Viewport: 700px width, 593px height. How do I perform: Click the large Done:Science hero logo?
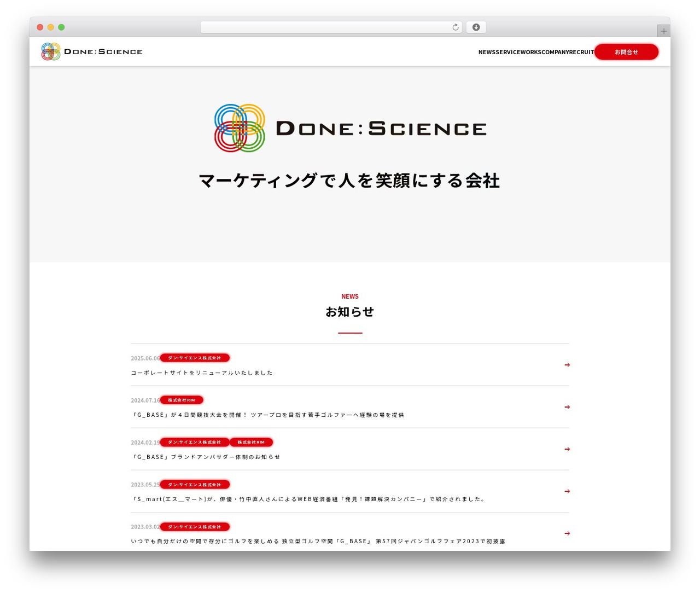[x=350, y=128]
